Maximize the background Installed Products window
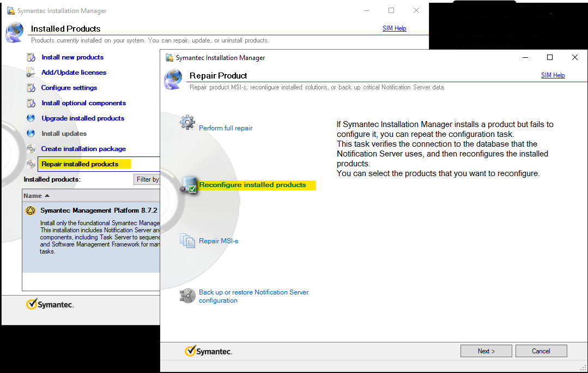588x373 pixels. click(391, 10)
